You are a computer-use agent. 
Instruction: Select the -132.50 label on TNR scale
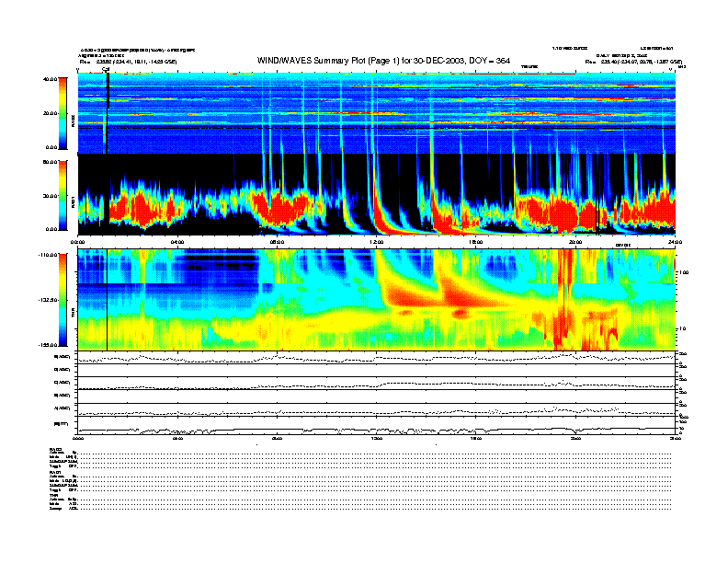[x=48, y=300]
